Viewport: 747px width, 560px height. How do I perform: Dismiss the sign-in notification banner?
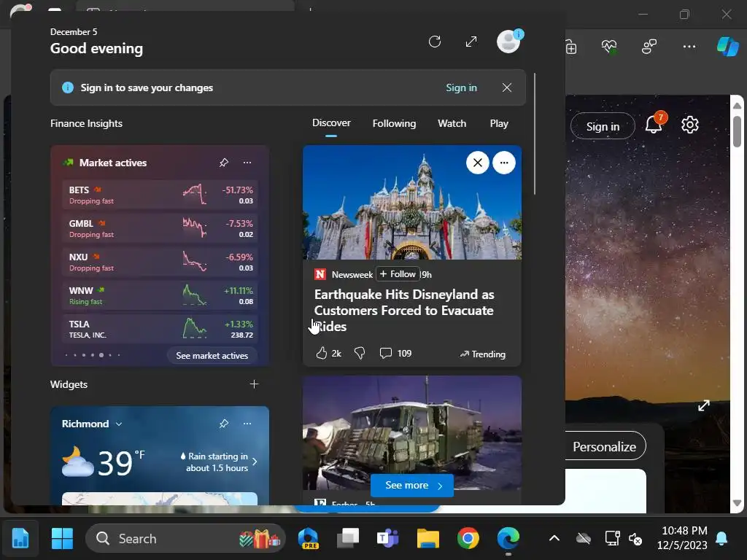[x=507, y=87]
